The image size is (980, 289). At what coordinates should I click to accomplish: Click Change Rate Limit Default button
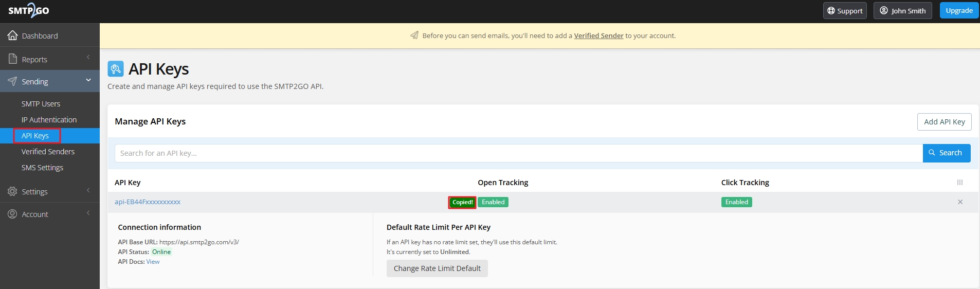[x=437, y=268]
